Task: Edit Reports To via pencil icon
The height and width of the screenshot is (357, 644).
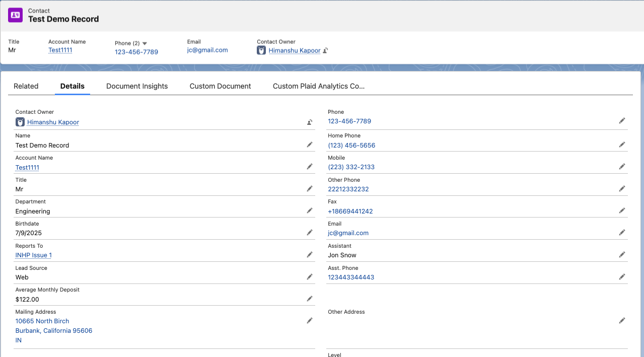Action: click(310, 255)
